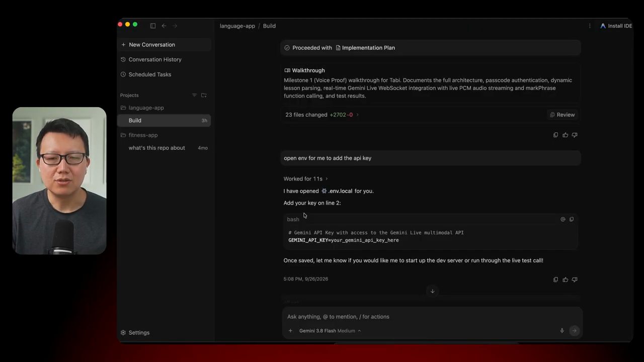Toggle the sidebar panel icon
Viewport: 644px width, 362px height.
[153, 26]
